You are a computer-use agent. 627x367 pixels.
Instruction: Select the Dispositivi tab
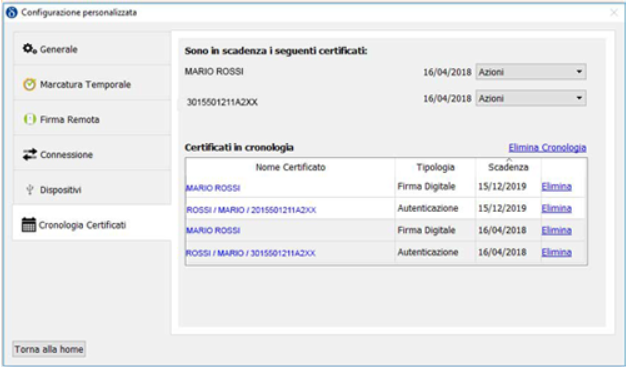tap(92, 189)
